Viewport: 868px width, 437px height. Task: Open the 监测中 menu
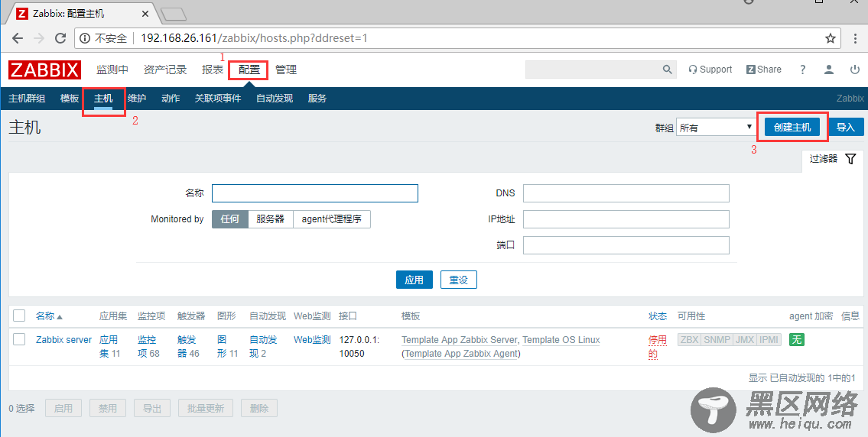coord(112,70)
